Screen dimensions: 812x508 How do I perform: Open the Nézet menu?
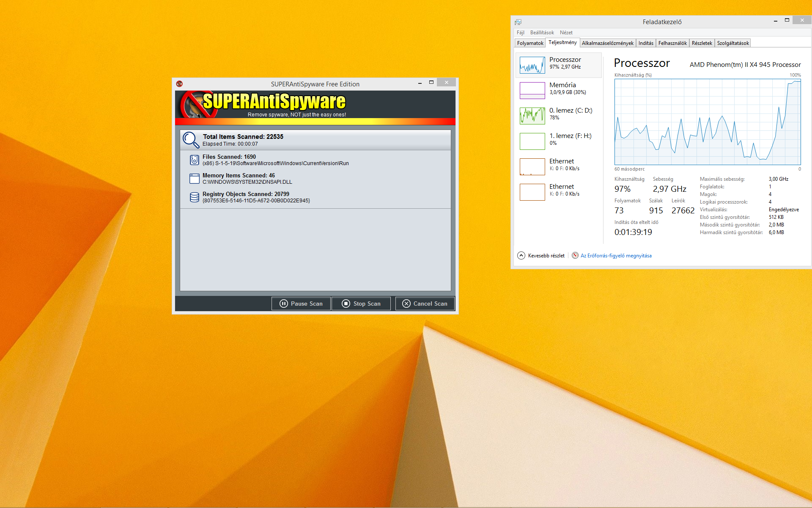(x=566, y=33)
